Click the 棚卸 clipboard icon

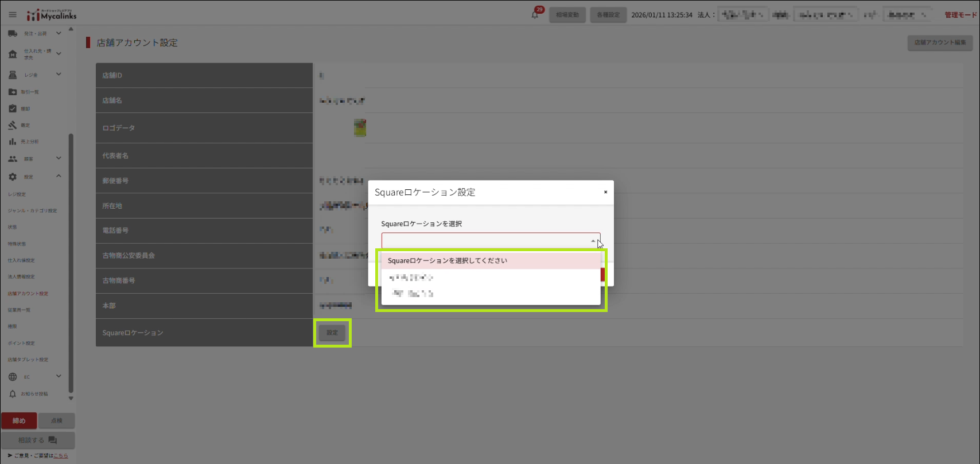click(x=13, y=108)
